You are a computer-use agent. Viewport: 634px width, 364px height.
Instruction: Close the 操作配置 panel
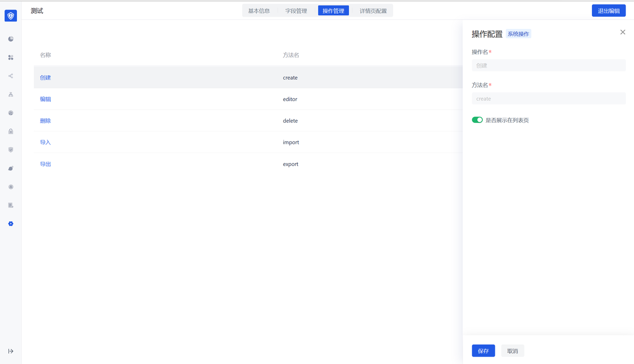tap(623, 32)
